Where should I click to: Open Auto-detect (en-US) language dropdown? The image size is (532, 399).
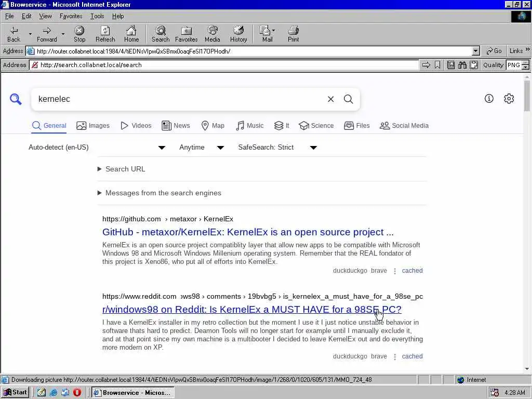97,147
